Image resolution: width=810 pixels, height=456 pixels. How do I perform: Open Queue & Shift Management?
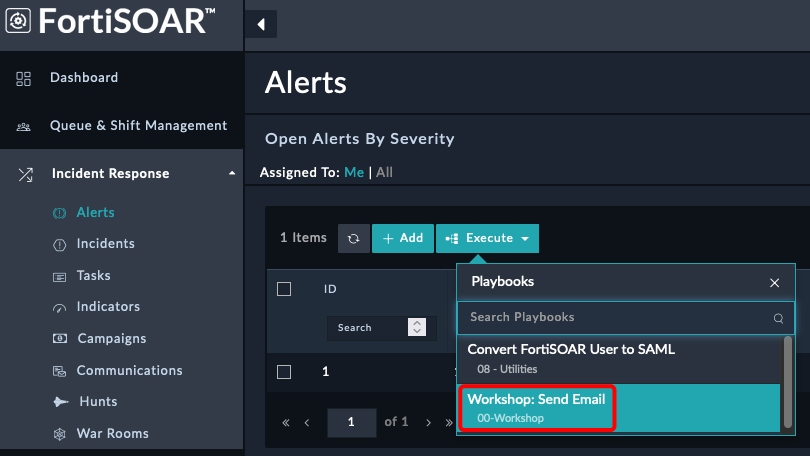coord(138,125)
